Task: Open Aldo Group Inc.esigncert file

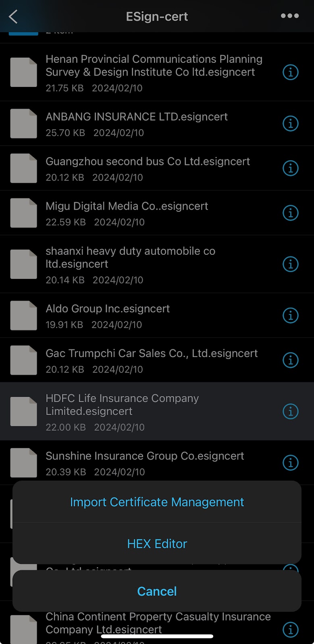Action: tap(108, 309)
